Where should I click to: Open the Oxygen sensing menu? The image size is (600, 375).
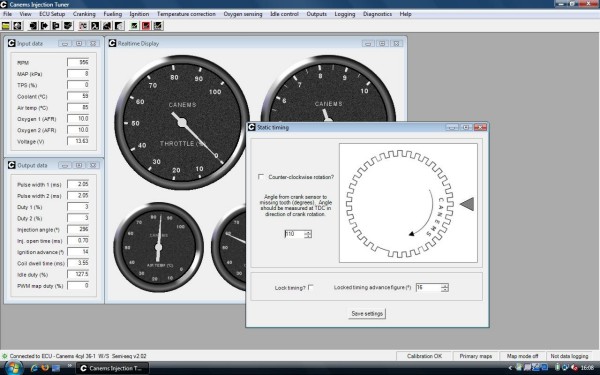pos(243,14)
